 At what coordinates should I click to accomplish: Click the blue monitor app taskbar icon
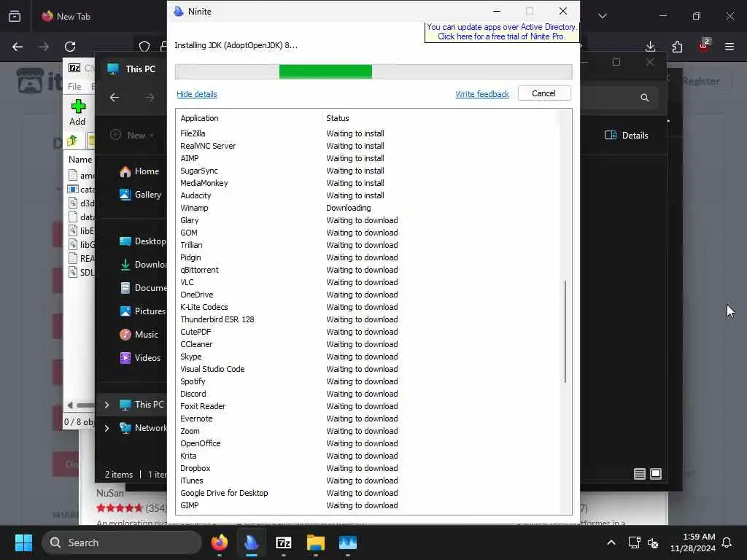click(x=348, y=542)
